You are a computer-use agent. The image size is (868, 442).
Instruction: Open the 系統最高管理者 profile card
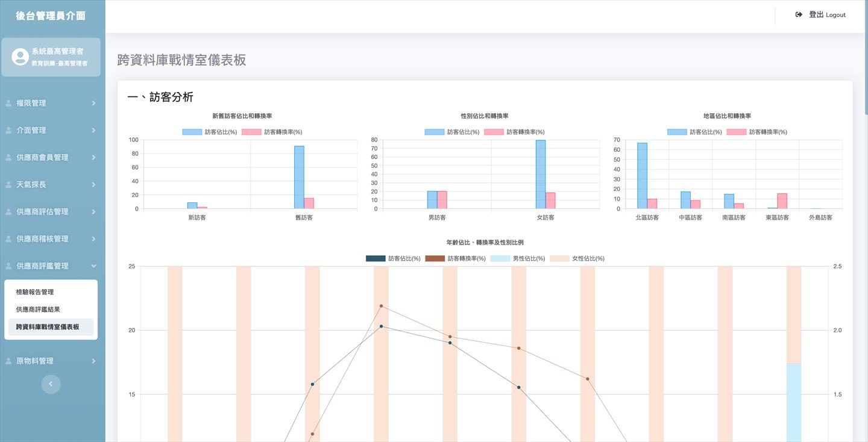tap(51, 57)
